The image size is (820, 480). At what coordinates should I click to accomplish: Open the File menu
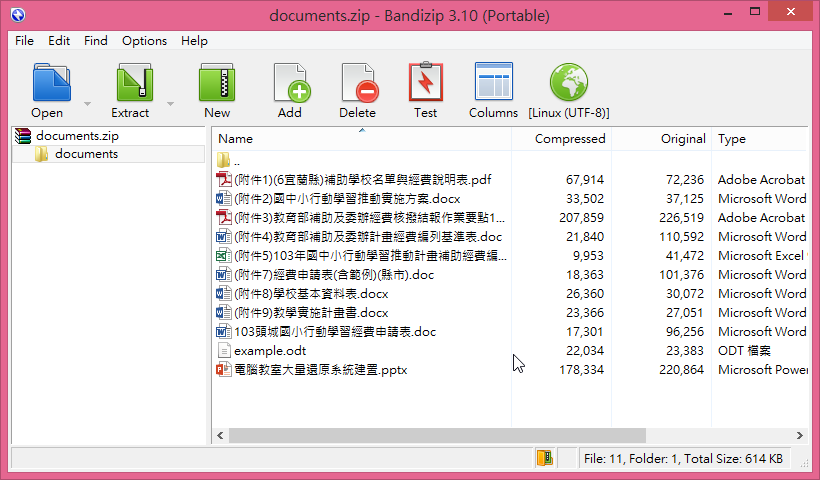[24, 41]
